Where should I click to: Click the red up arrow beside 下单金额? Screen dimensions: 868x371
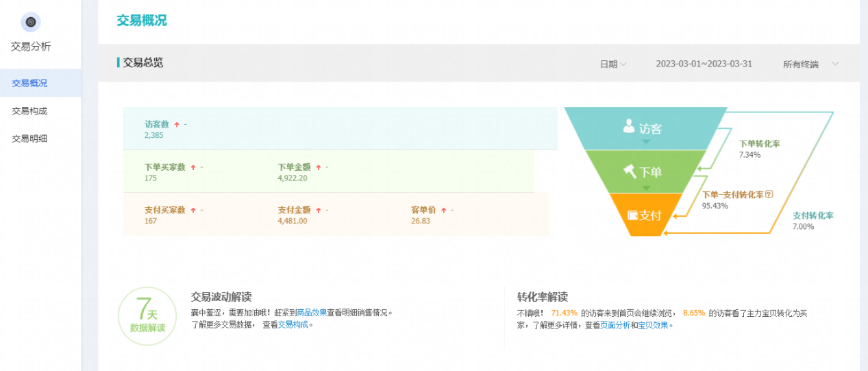[x=318, y=167]
